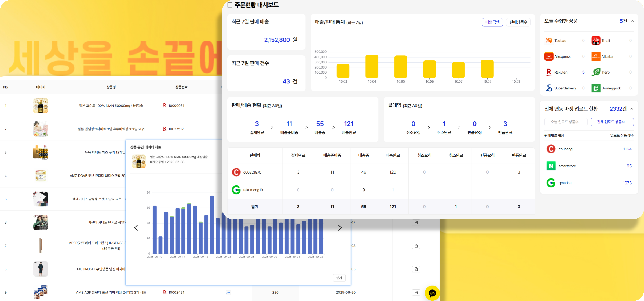The image size is (644, 301).
Task: Click the 배송중 count 55
Action: 320,124
